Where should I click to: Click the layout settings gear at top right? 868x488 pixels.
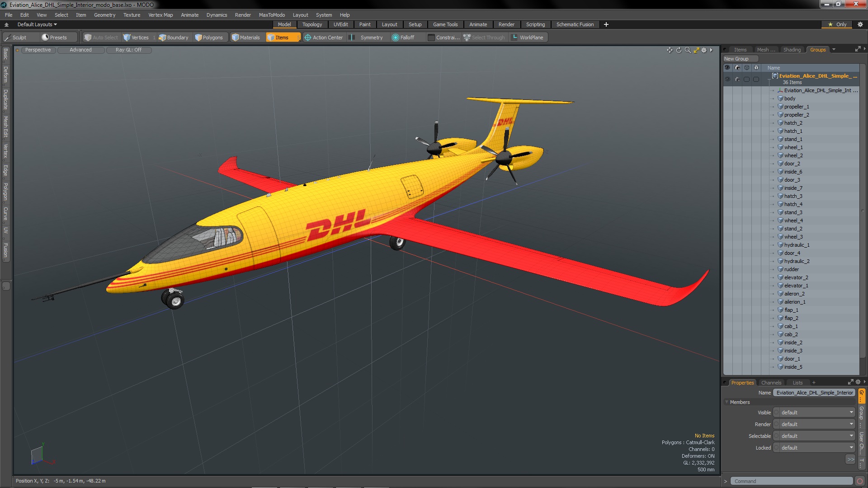(860, 24)
